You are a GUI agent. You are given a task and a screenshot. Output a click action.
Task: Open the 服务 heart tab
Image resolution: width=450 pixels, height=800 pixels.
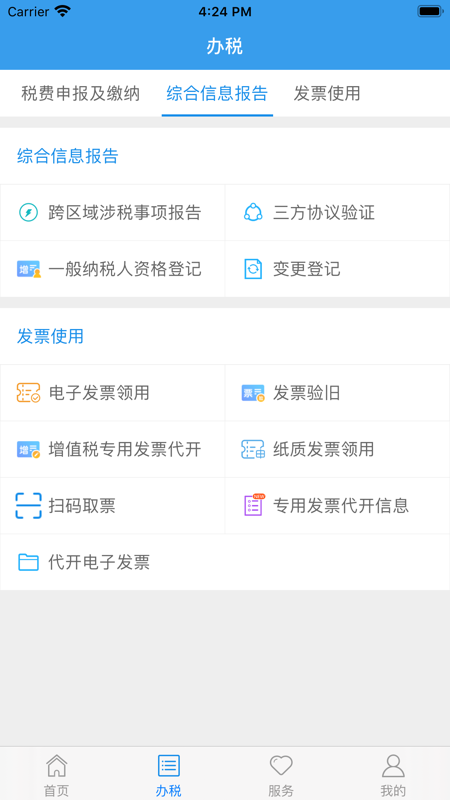pos(281,774)
